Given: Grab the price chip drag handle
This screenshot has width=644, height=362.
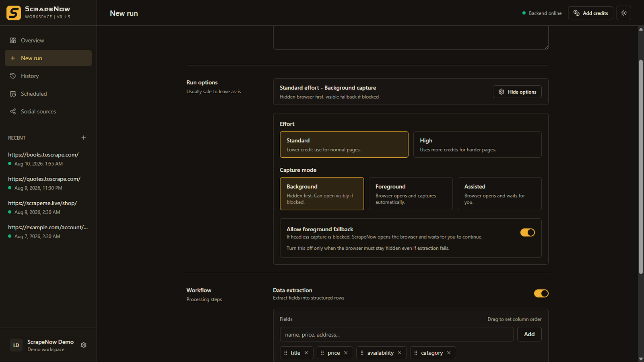Looking at the screenshot, I should point(322,353).
